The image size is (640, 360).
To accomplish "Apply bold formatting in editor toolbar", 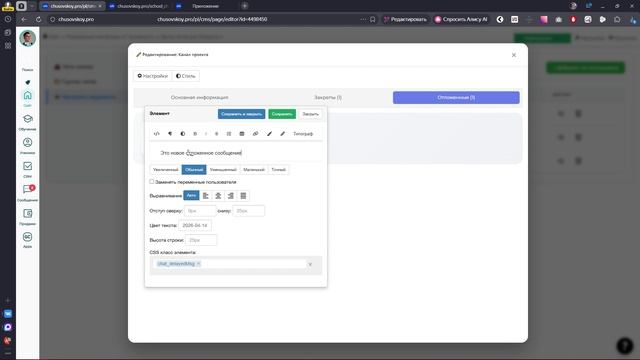I will [x=195, y=134].
